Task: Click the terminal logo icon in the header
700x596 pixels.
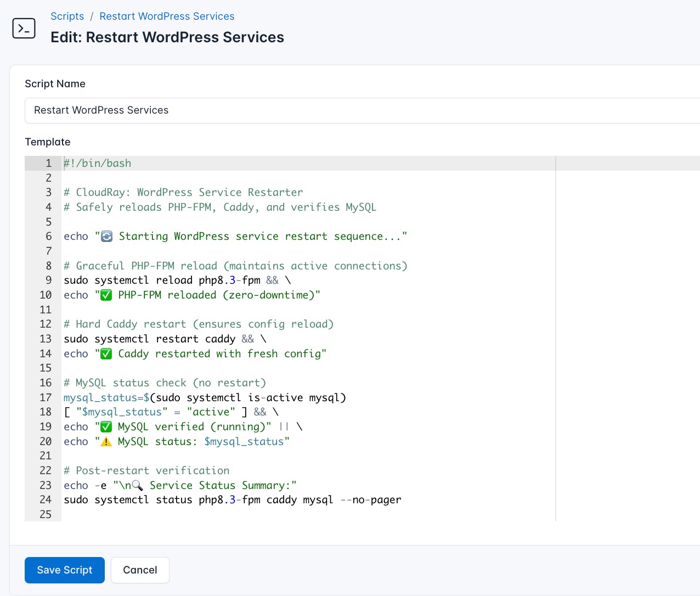Action: pyautogui.click(x=24, y=28)
